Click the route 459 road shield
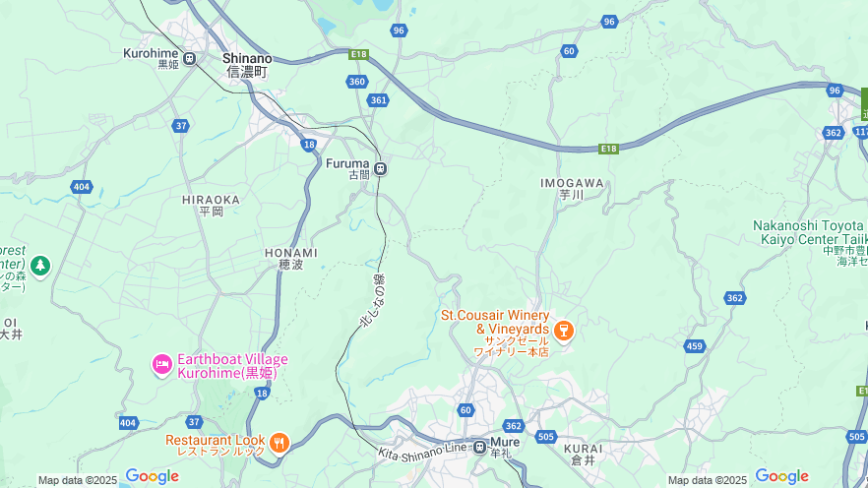This screenshot has width=868, height=488. [x=694, y=346]
